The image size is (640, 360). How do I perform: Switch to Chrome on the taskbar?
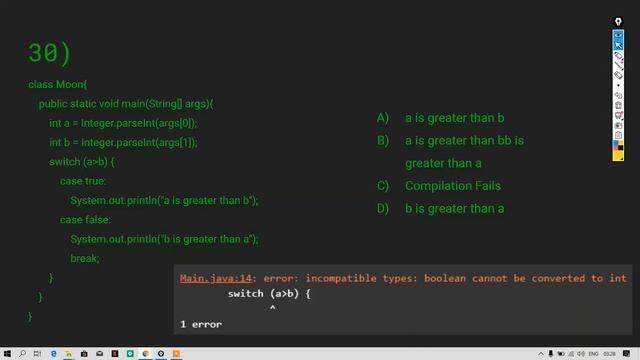pos(145,353)
